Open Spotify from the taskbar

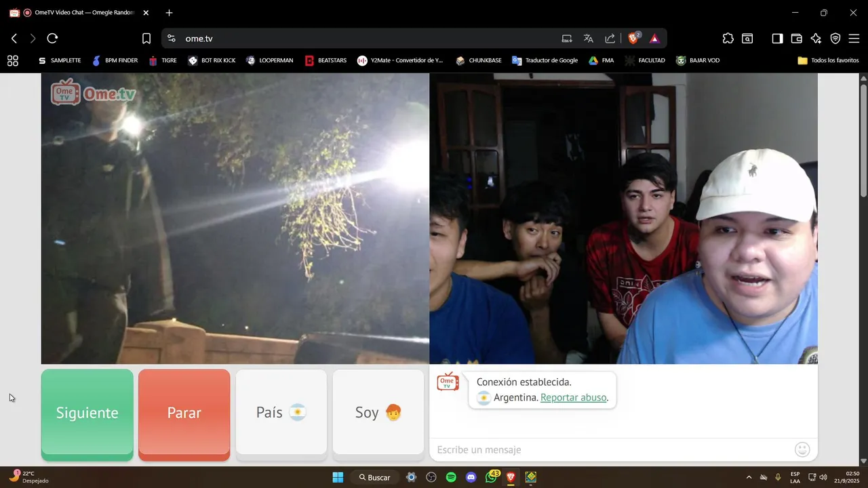(x=451, y=477)
